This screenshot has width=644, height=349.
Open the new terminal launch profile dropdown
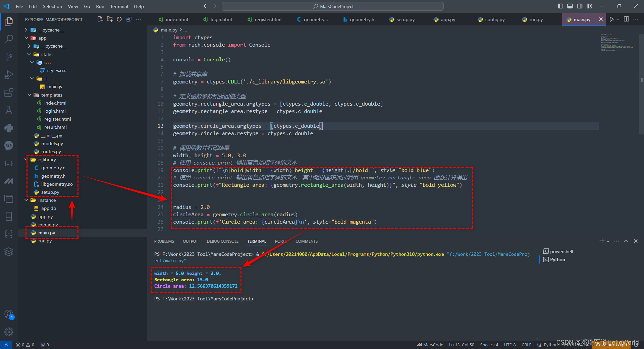pyautogui.click(x=608, y=241)
